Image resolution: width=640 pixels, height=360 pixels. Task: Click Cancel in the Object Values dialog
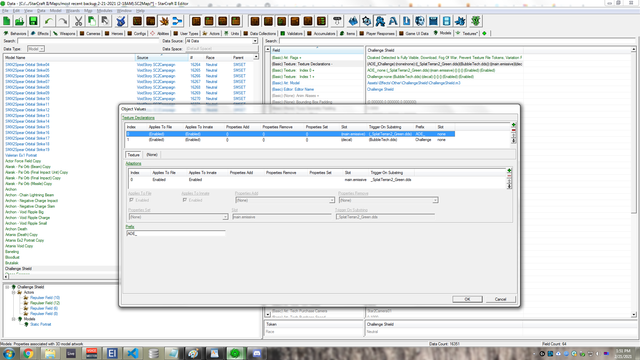(x=500, y=299)
